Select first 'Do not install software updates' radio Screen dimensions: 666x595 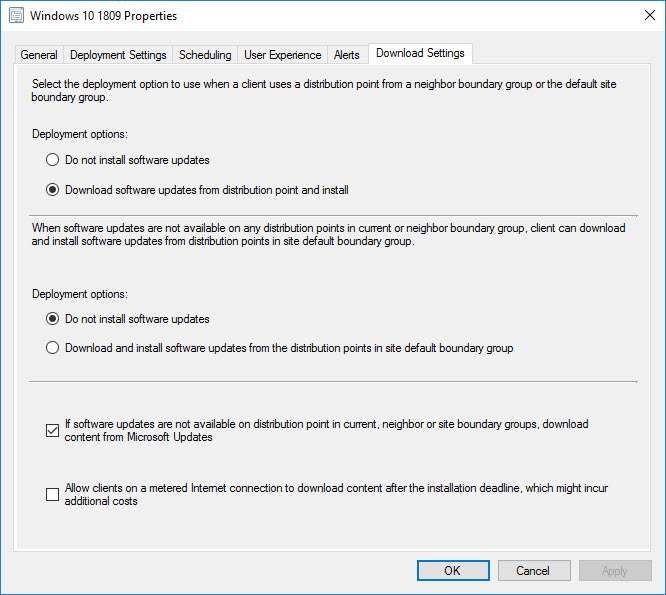click(x=53, y=160)
